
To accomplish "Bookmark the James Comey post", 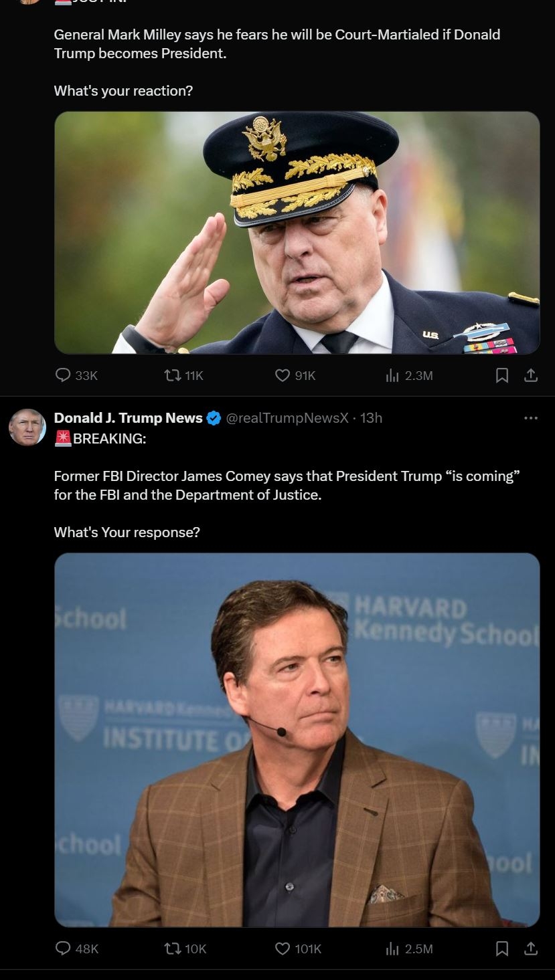I will coord(502,949).
